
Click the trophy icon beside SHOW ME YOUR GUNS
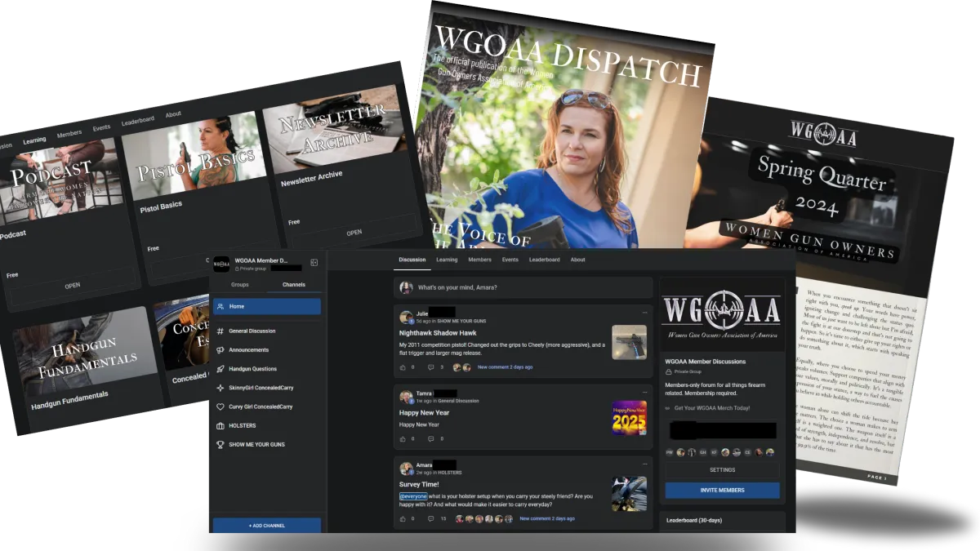tap(220, 445)
